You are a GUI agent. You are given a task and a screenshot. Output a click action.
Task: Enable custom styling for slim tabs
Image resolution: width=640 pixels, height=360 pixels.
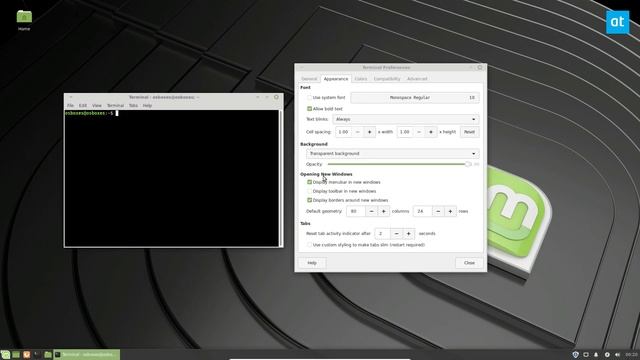(309, 245)
